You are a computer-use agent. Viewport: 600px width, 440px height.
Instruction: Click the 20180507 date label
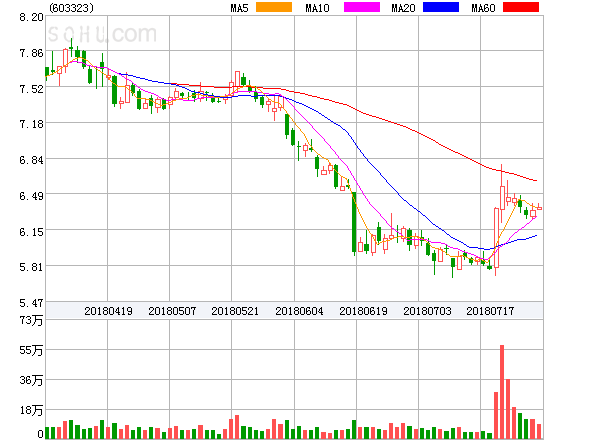pos(172,311)
